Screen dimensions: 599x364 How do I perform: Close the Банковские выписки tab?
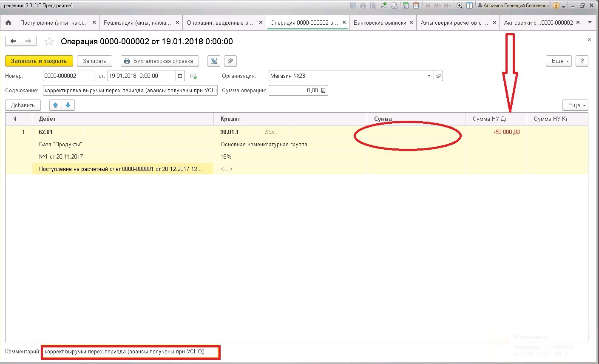tap(412, 23)
